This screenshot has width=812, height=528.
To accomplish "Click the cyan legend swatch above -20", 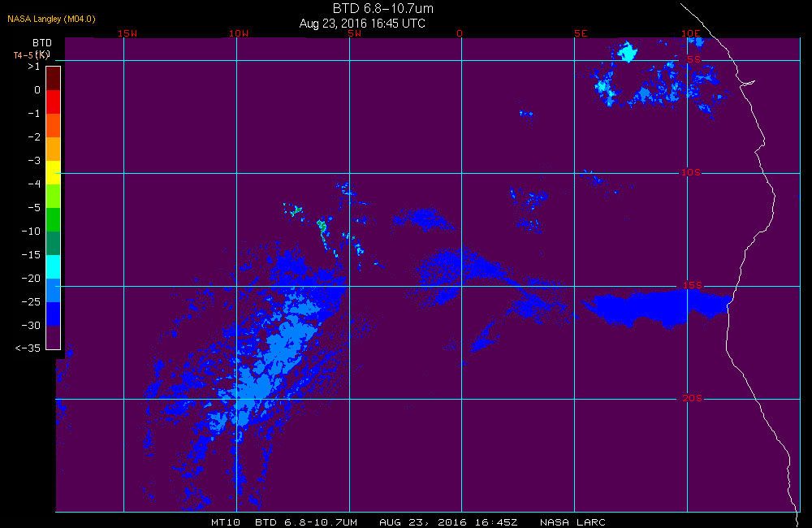I will [54, 267].
